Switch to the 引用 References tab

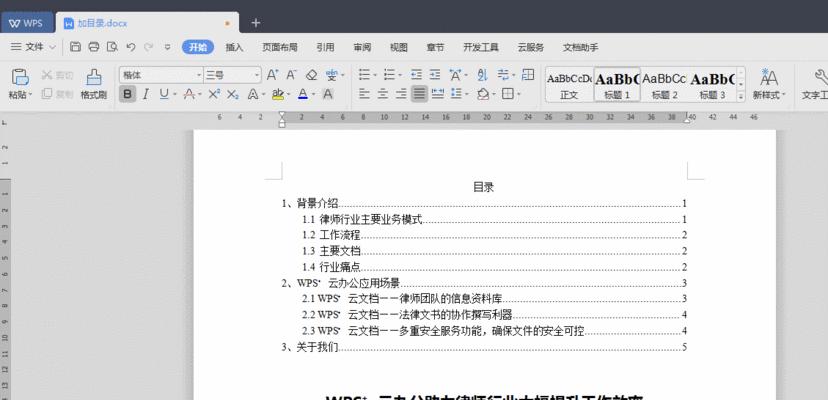click(x=325, y=47)
